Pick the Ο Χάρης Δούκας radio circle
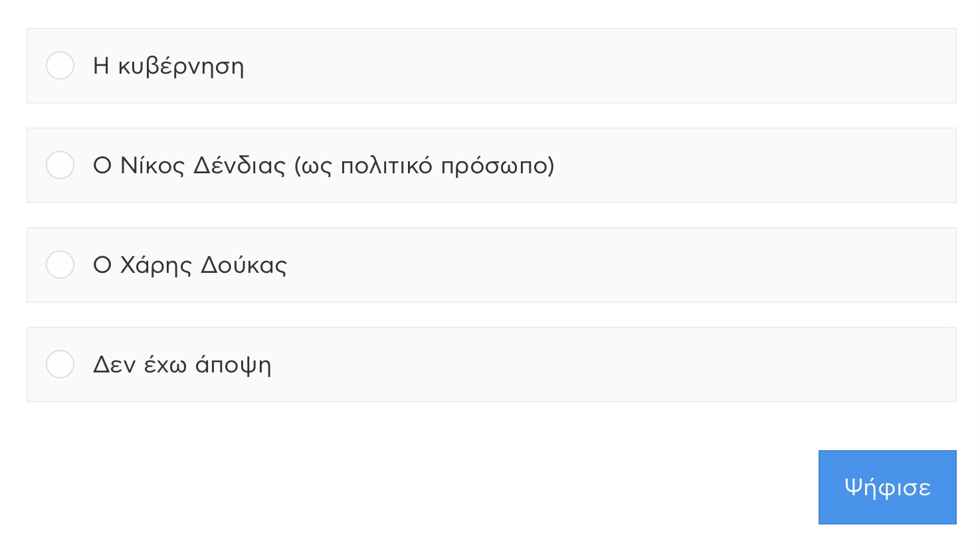 (x=60, y=265)
